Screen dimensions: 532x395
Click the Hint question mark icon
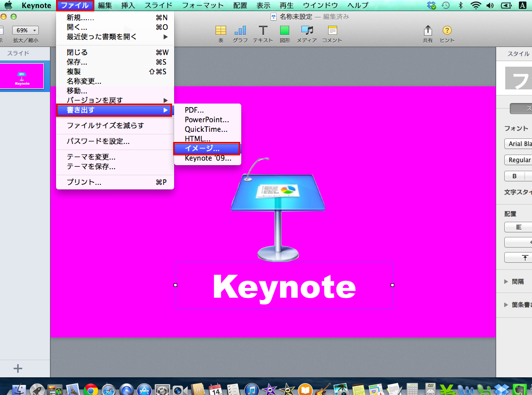click(447, 31)
